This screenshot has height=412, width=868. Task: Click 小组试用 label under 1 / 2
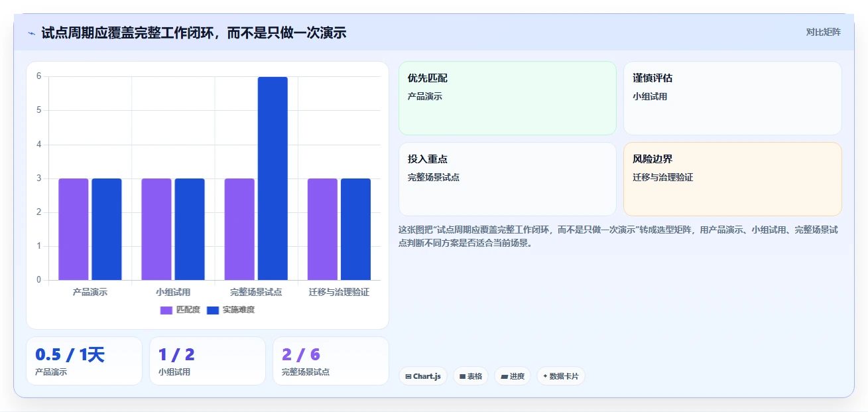click(174, 372)
